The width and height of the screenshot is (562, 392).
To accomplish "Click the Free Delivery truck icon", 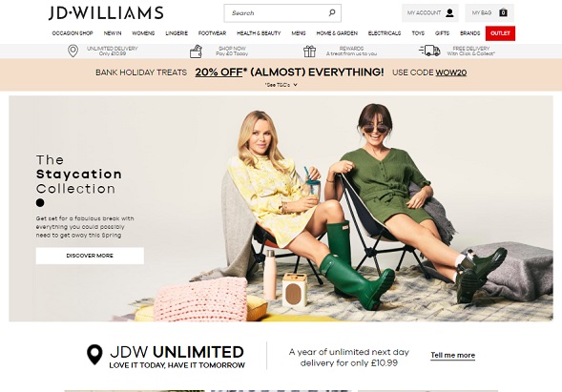I will 429,51.
